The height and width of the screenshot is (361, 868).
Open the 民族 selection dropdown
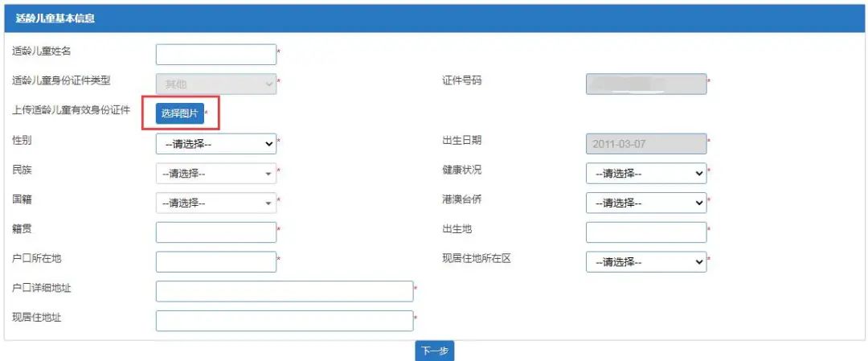pyautogui.click(x=215, y=173)
